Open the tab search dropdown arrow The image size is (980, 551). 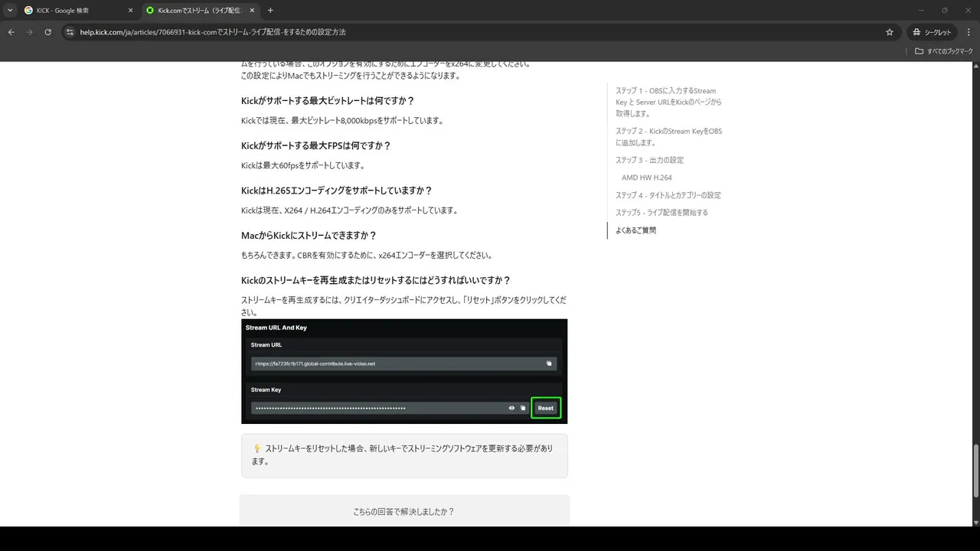pyautogui.click(x=10, y=10)
